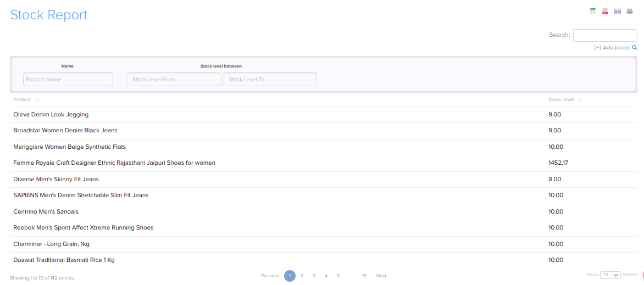
Task: Click the Advanced search magnifier icon
Action: 635,48
